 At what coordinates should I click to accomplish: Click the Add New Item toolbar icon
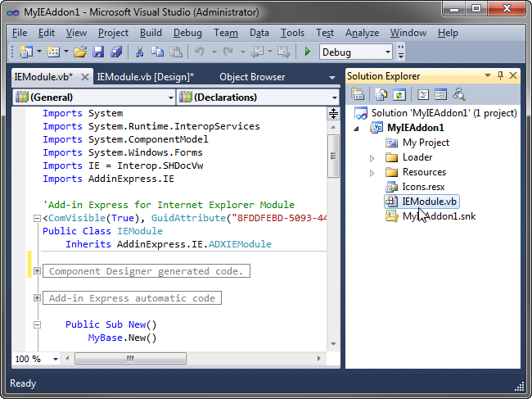tap(53, 52)
